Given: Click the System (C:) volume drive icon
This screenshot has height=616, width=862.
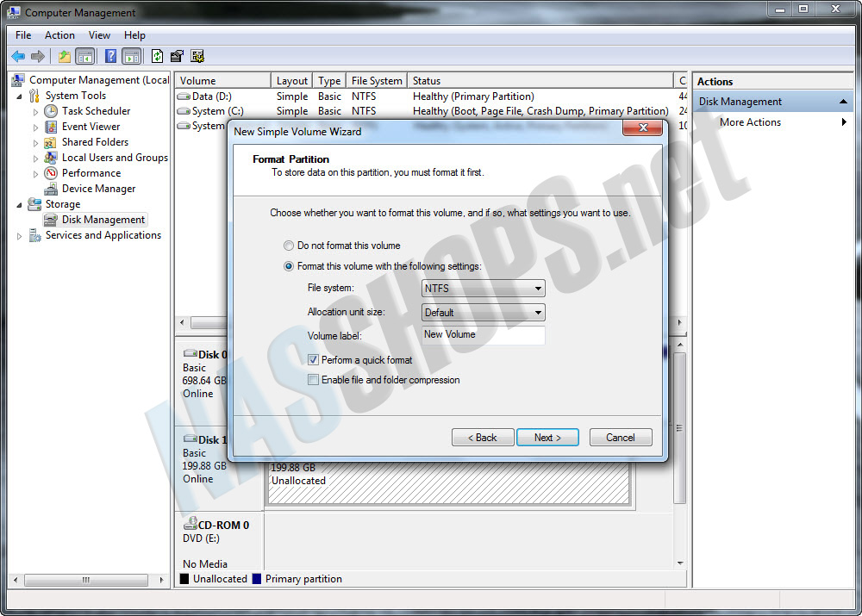Looking at the screenshot, I should coord(183,111).
